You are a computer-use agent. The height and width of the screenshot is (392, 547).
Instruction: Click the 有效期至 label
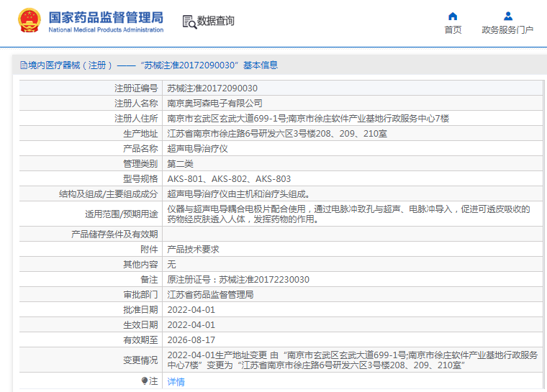tap(140, 340)
